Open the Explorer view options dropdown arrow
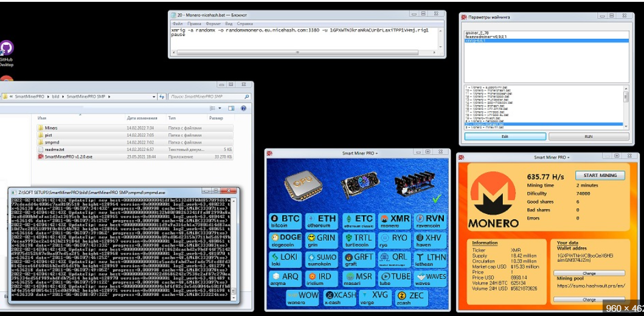The image size is (644, 316). [x=220, y=108]
